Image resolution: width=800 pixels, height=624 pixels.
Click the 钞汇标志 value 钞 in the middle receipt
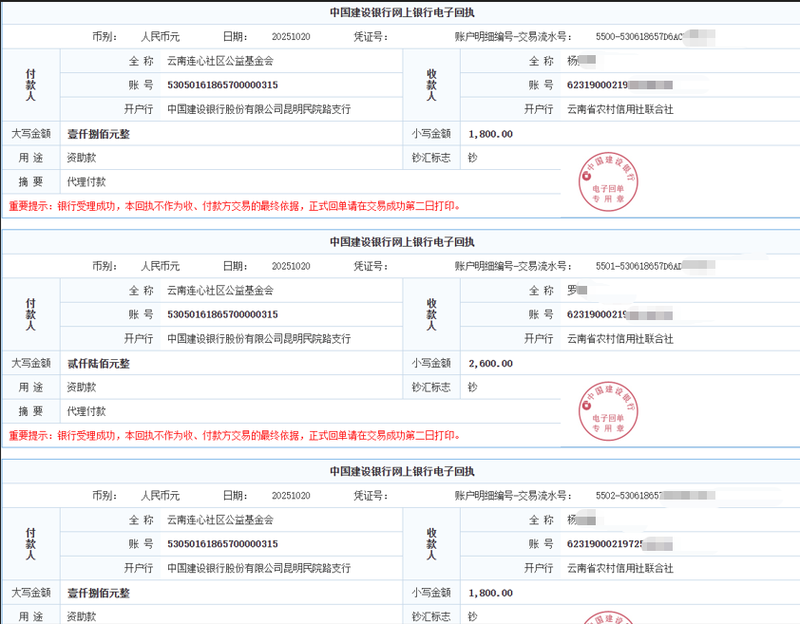coord(472,387)
